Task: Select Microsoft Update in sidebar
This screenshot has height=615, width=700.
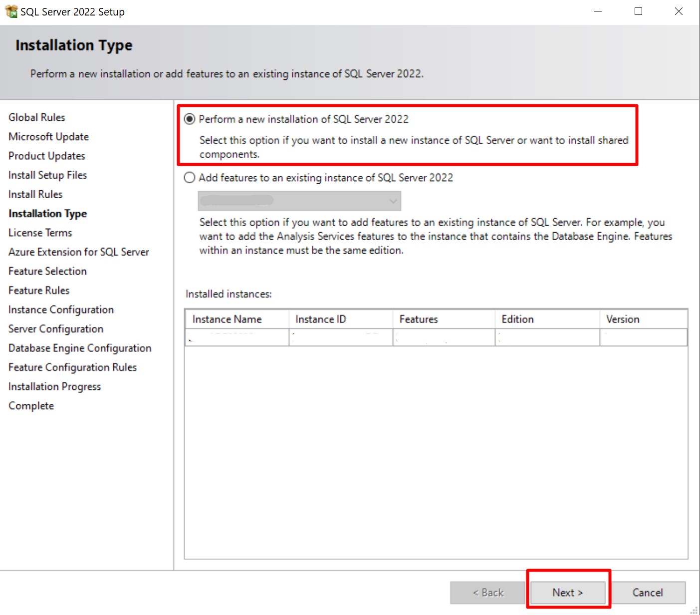Action: [x=48, y=137]
